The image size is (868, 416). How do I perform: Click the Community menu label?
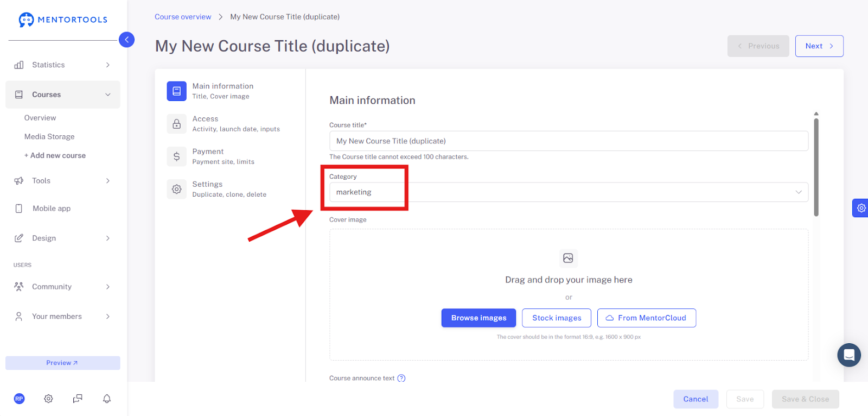pyautogui.click(x=52, y=287)
